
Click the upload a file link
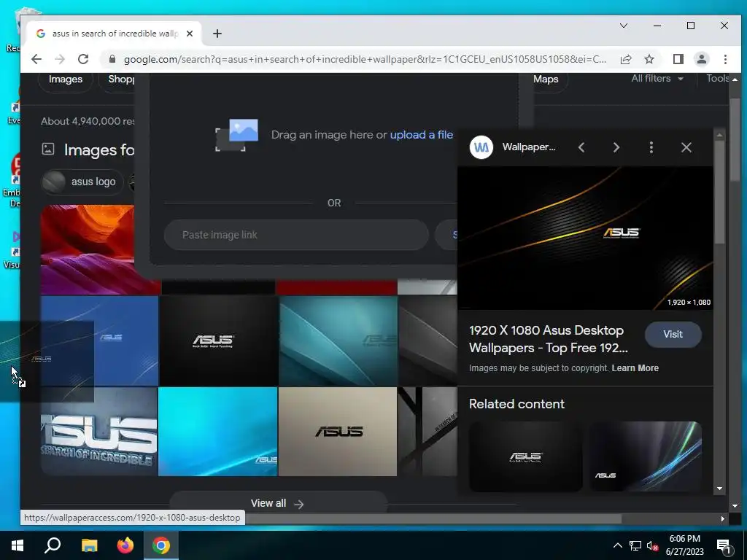[421, 135]
